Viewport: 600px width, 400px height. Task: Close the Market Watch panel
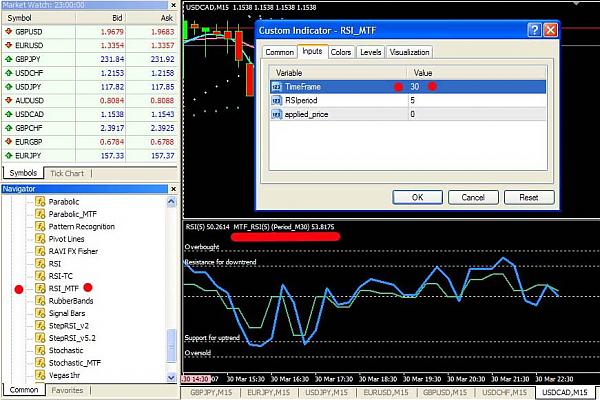(173, 5)
